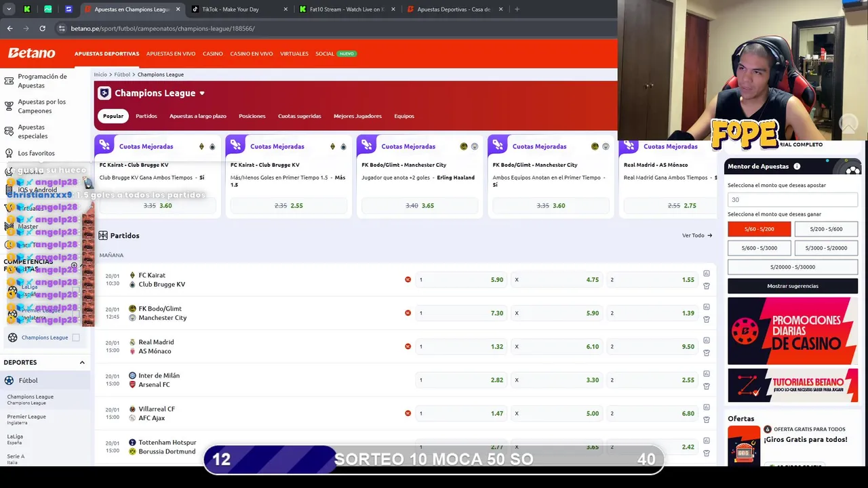Viewport: 868px width, 488px height.
Task: Click jersey icon for Villarreal CF match
Action: tap(706, 420)
